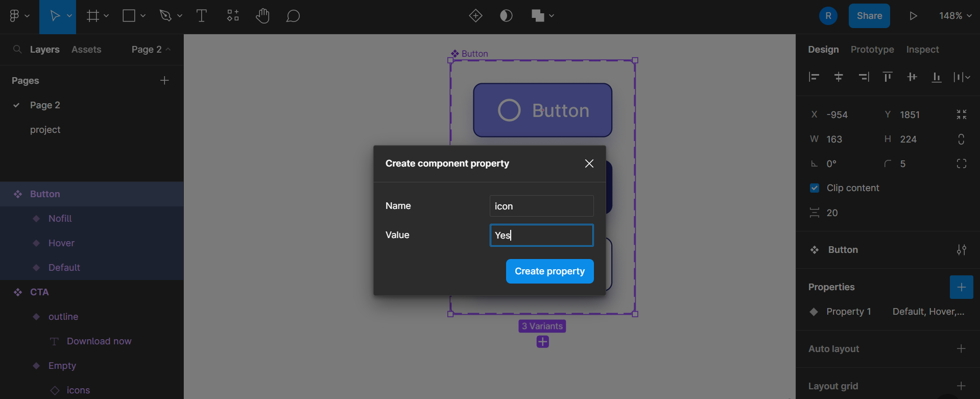Viewport: 980px width, 399px height.
Task: Add a new page with plus icon
Action: click(x=164, y=80)
